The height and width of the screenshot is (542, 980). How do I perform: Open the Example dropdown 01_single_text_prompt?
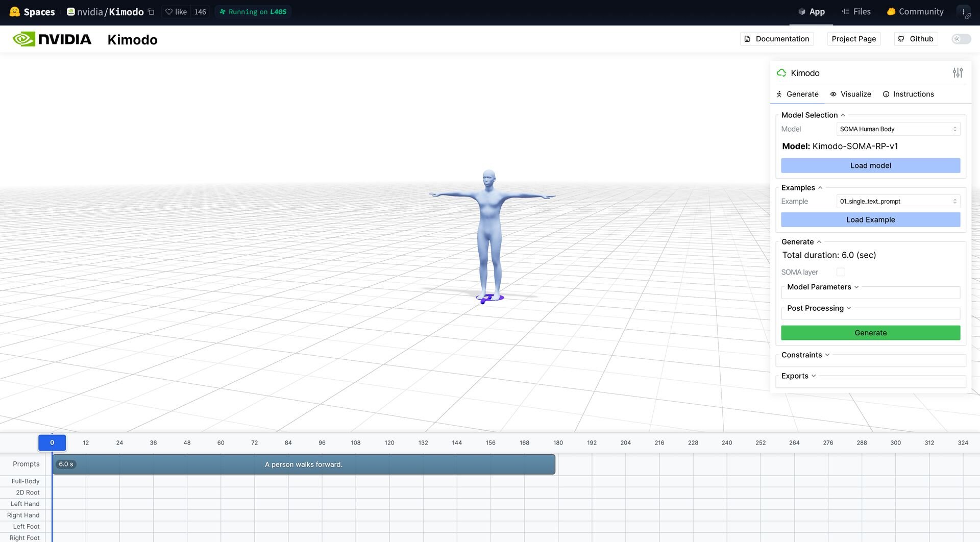[x=898, y=202]
